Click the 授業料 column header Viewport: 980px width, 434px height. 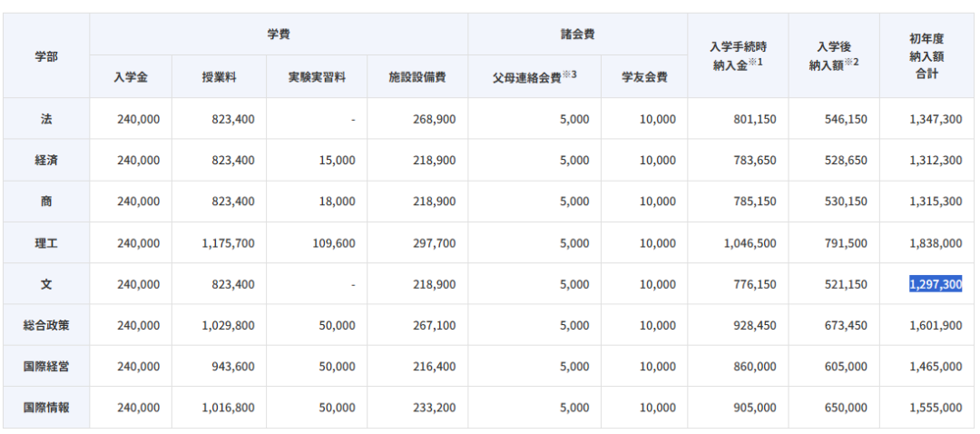pyautogui.click(x=219, y=77)
